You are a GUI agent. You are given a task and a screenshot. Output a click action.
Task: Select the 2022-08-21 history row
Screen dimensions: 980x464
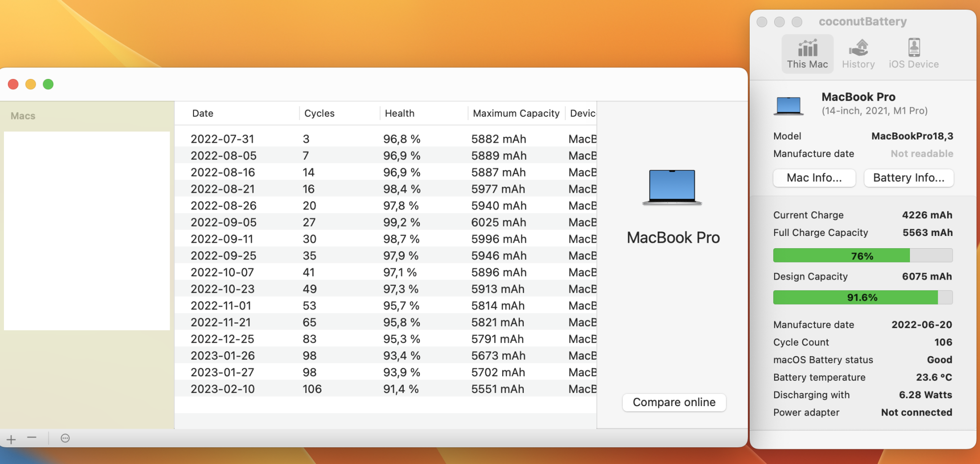pyautogui.click(x=386, y=189)
